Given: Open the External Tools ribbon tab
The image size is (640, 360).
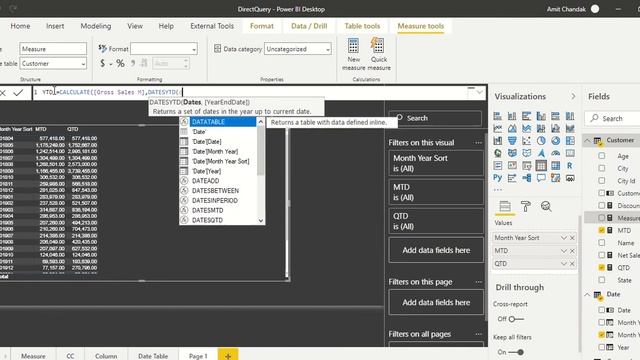Looking at the screenshot, I should pos(212,26).
